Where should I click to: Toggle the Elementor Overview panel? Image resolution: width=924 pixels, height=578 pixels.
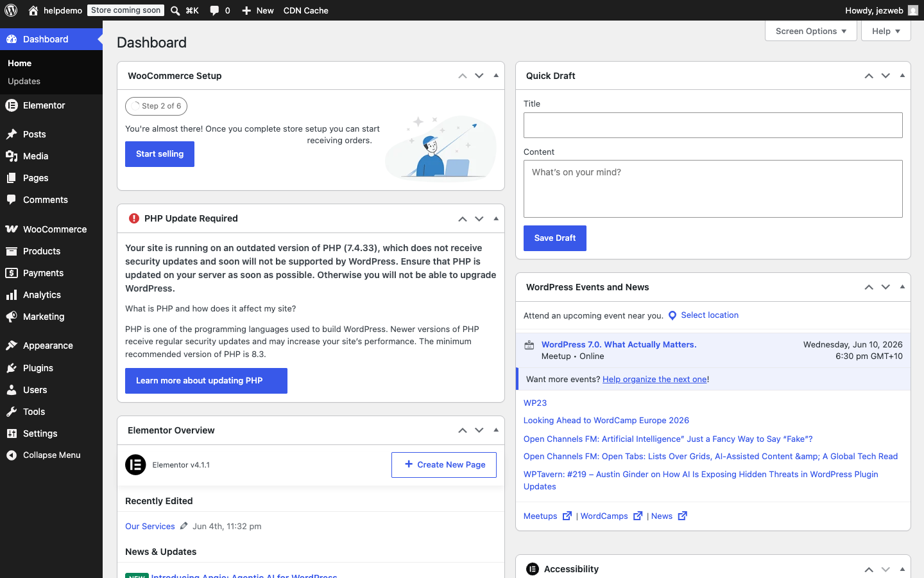(496, 430)
